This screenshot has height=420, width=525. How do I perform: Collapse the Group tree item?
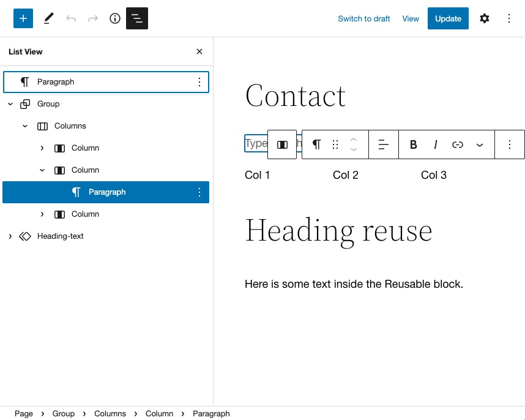tap(10, 103)
